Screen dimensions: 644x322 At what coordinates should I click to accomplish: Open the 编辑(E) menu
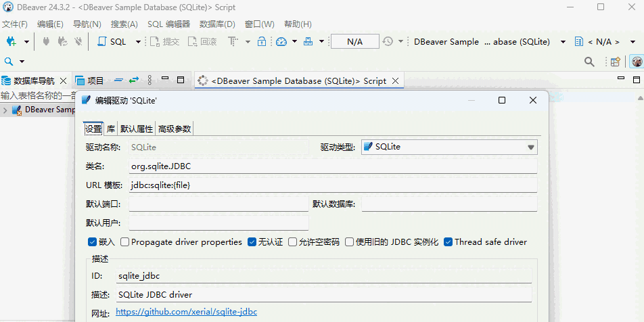50,24
